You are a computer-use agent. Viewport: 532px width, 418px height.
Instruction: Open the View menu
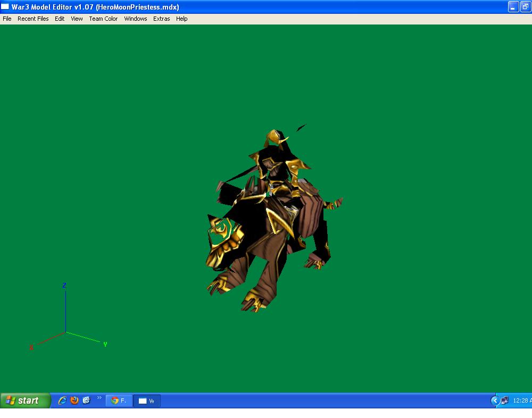pos(77,19)
